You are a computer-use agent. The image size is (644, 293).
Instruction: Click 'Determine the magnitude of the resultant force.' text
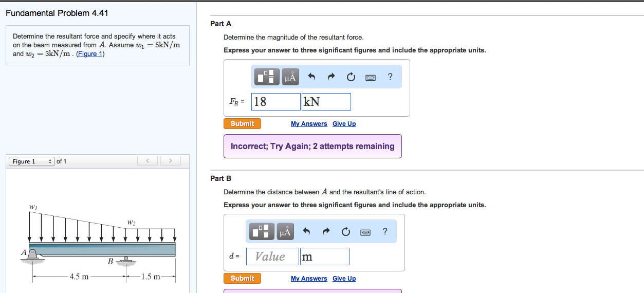pyautogui.click(x=293, y=38)
